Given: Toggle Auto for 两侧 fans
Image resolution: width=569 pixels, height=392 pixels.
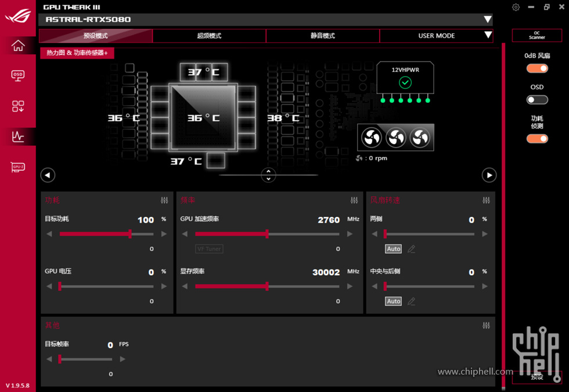Looking at the screenshot, I should (394, 249).
